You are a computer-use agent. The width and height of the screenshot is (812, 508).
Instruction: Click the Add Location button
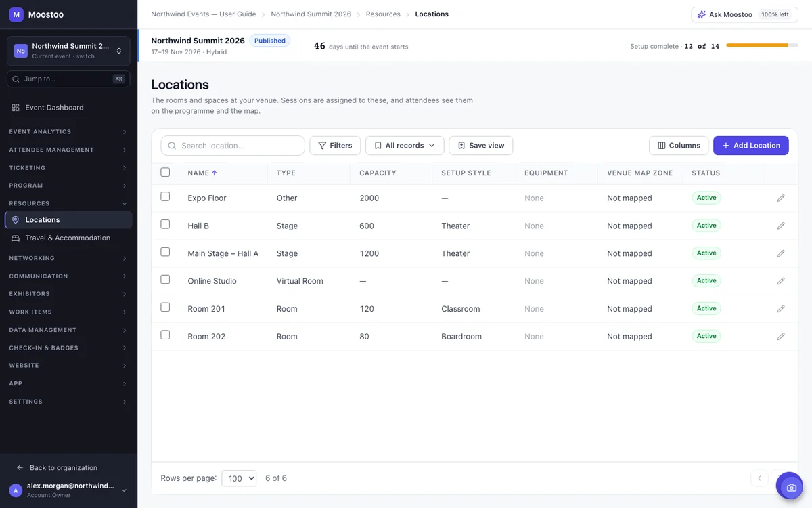point(751,146)
